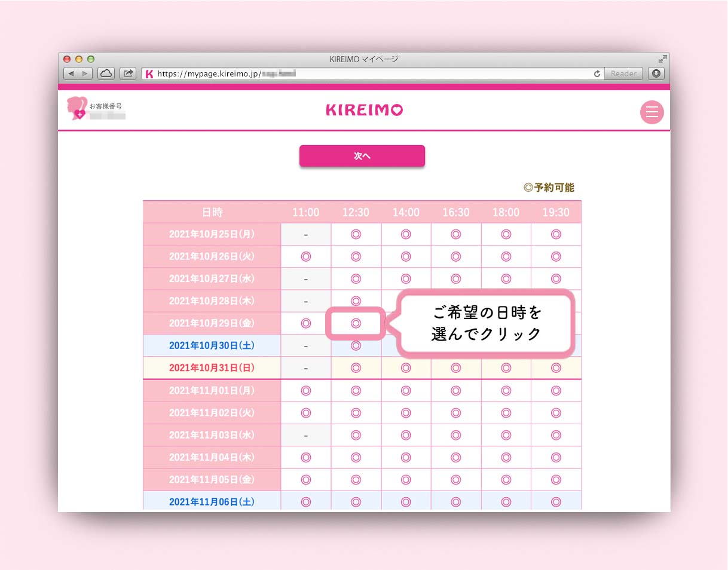The height and width of the screenshot is (570, 728).
Task: Select the 11:00 slot on 2021年10月29日(金)
Action: coord(306,323)
